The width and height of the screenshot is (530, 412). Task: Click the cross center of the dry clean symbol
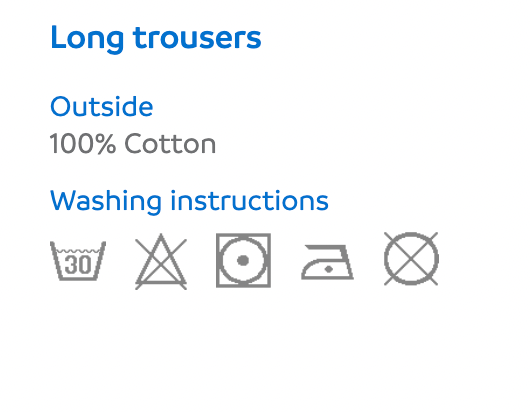click(x=411, y=259)
